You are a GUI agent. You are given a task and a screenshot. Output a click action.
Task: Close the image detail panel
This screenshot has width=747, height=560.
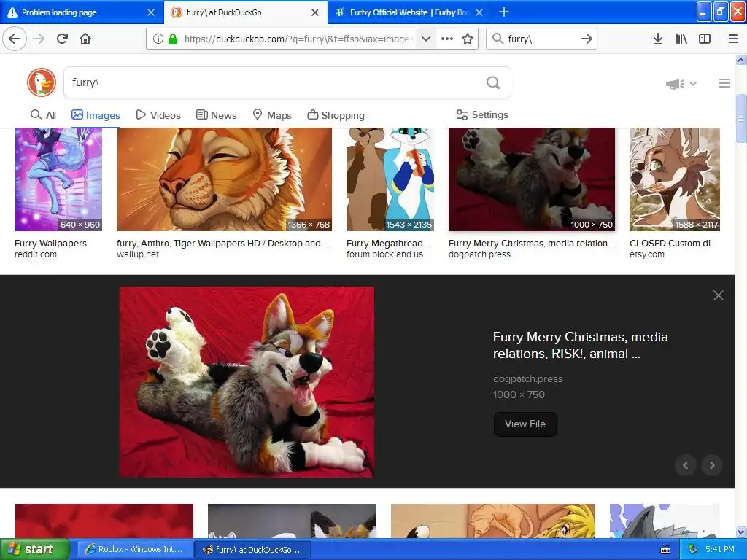[719, 295]
